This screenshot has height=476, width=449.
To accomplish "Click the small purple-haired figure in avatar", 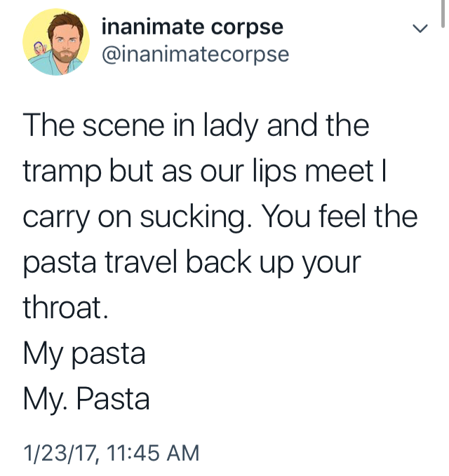I will pyautogui.click(x=39, y=48).
